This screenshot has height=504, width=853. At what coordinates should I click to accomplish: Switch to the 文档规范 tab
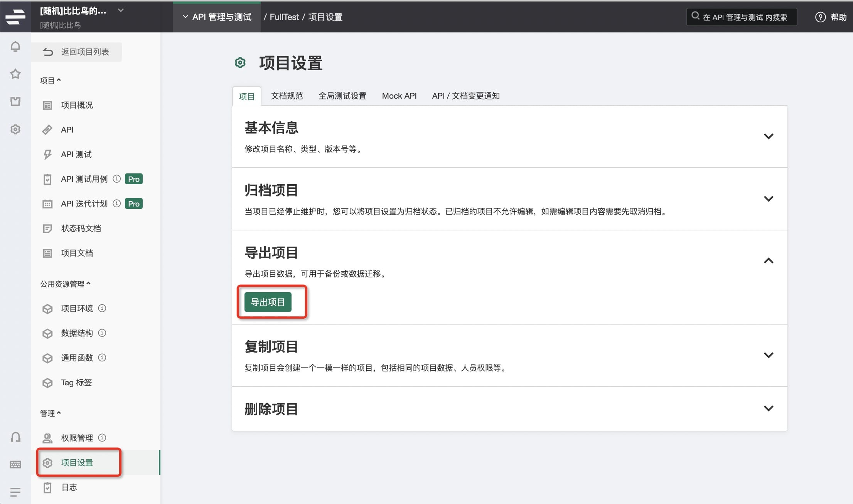[x=287, y=96]
